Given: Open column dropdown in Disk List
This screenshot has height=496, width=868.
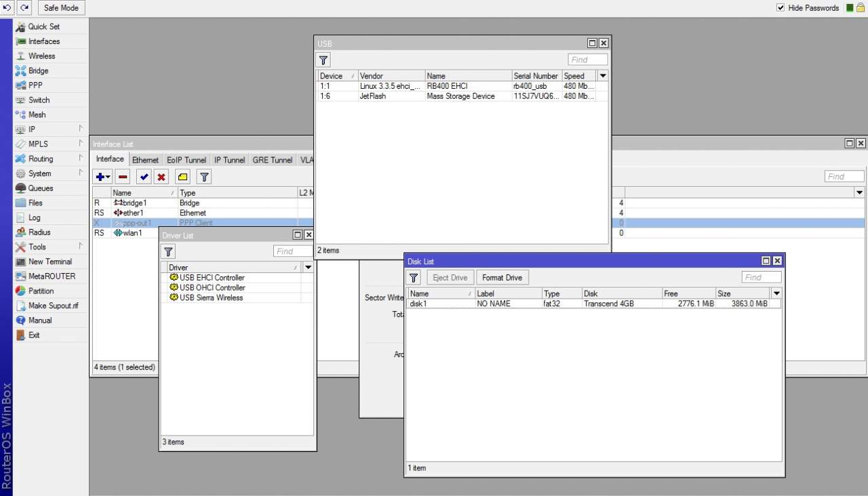Looking at the screenshot, I should (776, 293).
